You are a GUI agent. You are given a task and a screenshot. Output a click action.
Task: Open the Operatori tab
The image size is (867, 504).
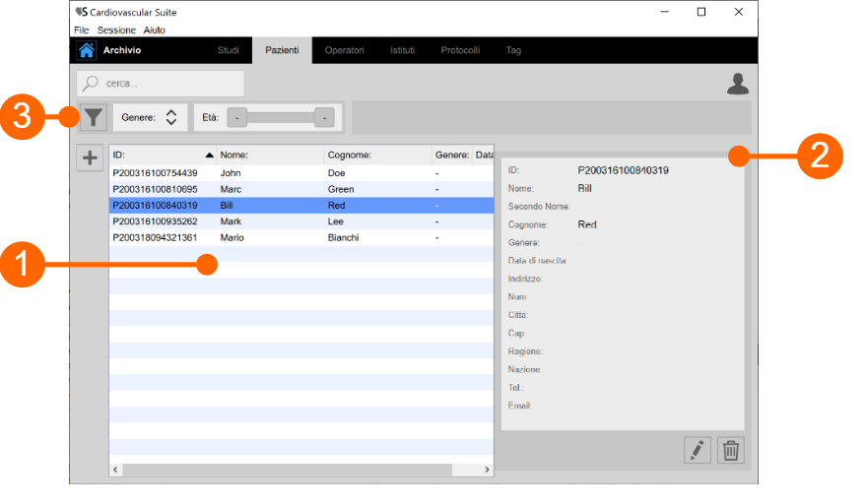[344, 50]
